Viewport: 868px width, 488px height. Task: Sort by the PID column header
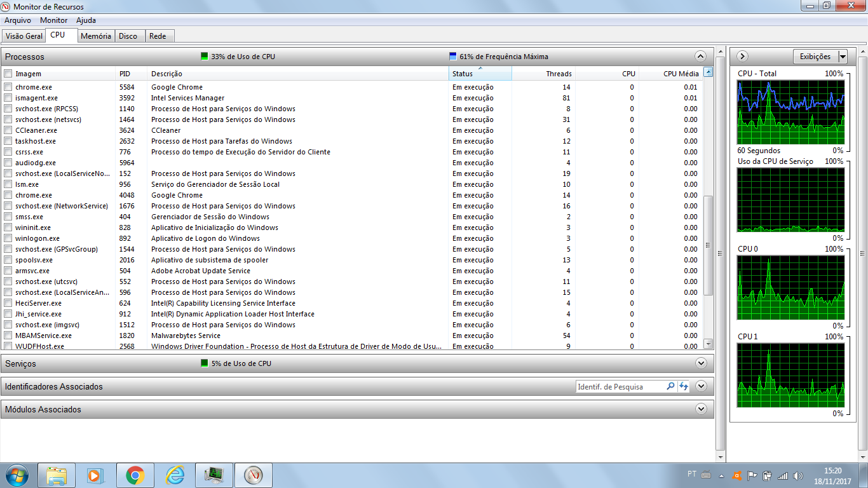132,74
